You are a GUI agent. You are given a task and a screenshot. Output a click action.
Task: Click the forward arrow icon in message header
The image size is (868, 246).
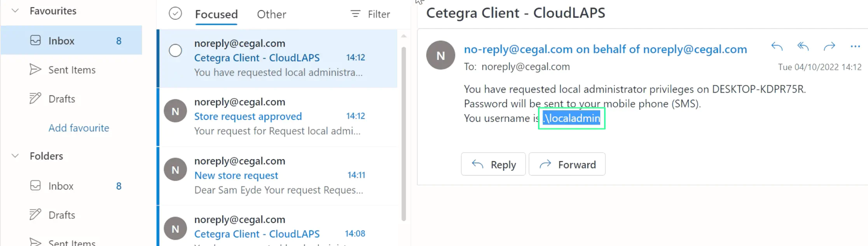point(829,47)
